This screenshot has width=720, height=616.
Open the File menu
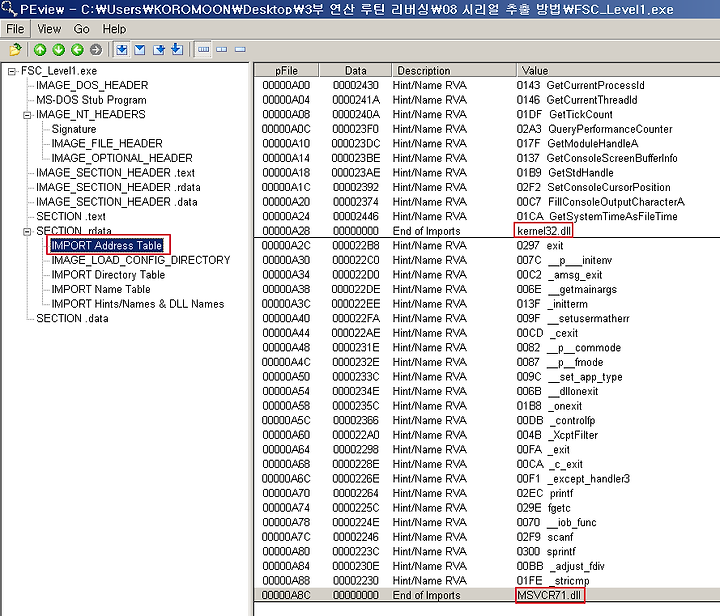(x=15, y=29)
